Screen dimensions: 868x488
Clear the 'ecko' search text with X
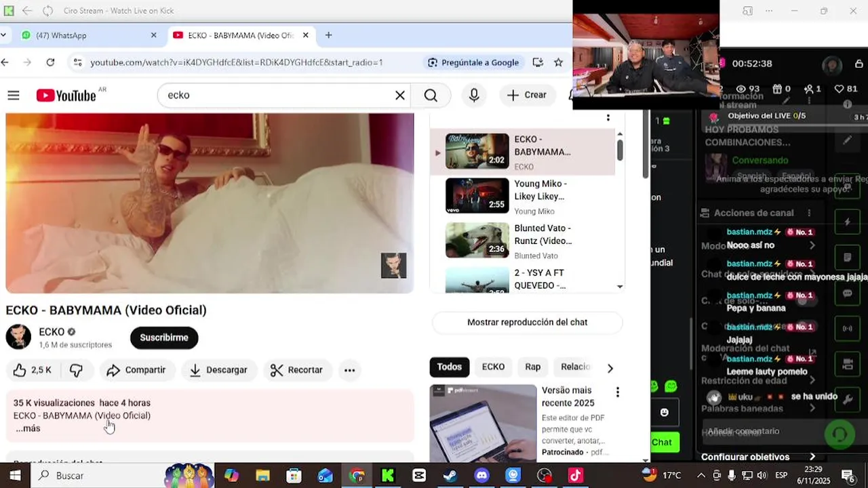click(400, 96)
